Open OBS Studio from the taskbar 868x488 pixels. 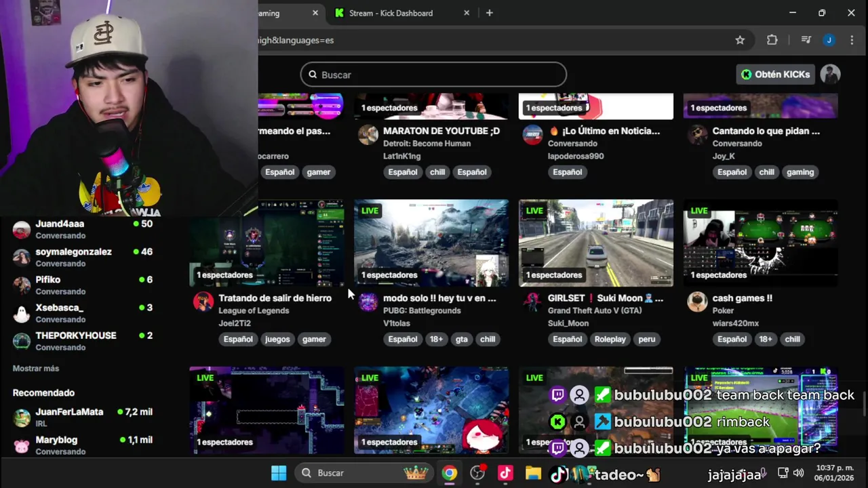477,473
